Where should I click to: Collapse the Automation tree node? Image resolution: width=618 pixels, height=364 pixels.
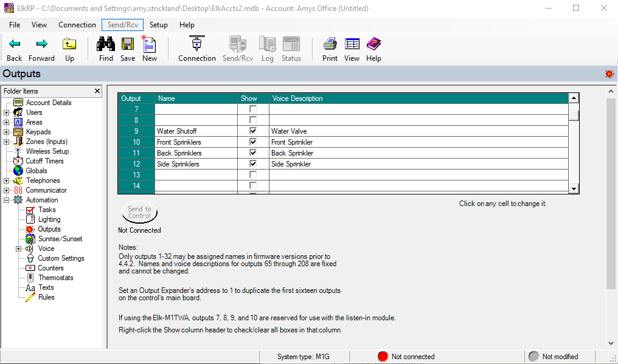[7, 200]
